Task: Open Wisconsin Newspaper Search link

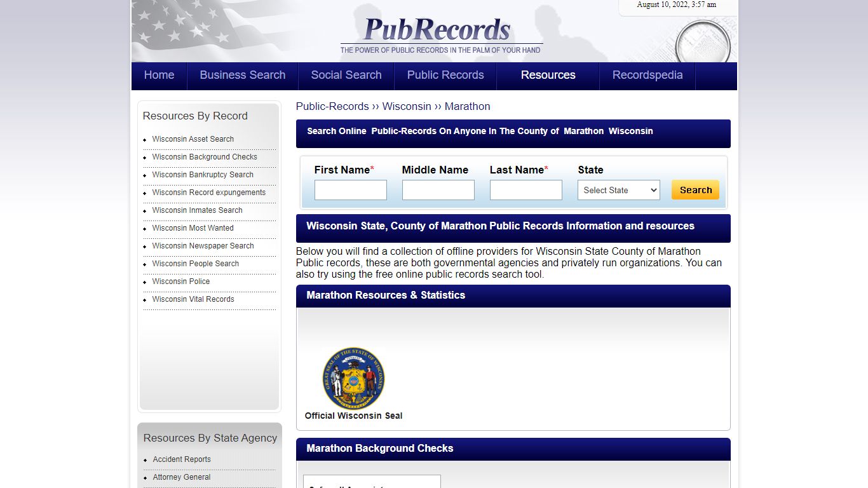Action: [203, 246]
